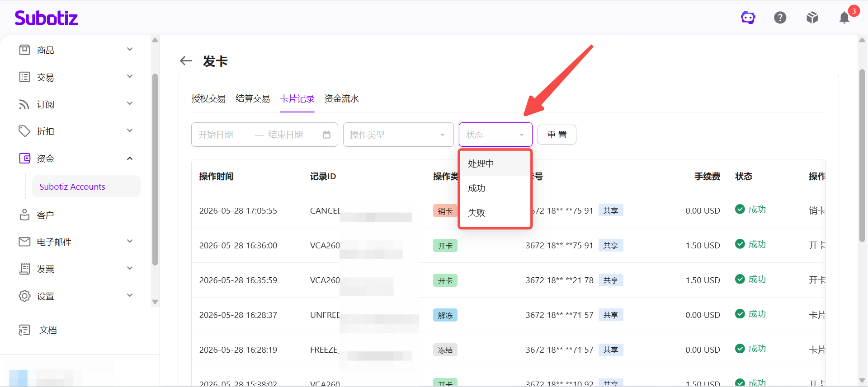Viewport: 868px width, 387px height.
Task: Click 开卡 tag in 16:36:00 row
Action: coord(445,246)
